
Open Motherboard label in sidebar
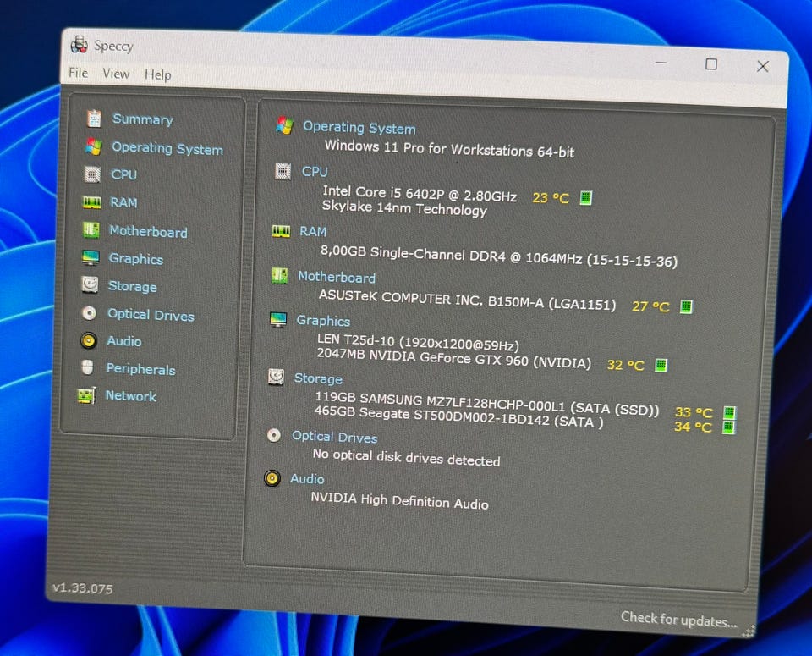(149, 232)
